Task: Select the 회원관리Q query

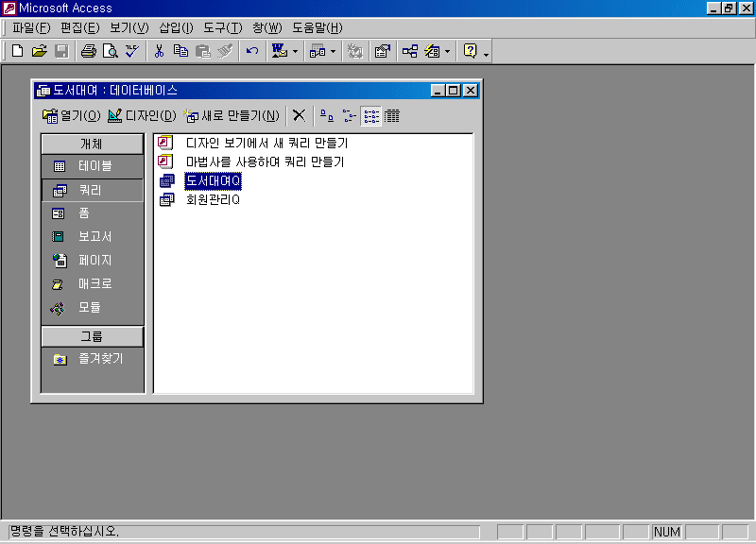Action: (x=213, y=199)
